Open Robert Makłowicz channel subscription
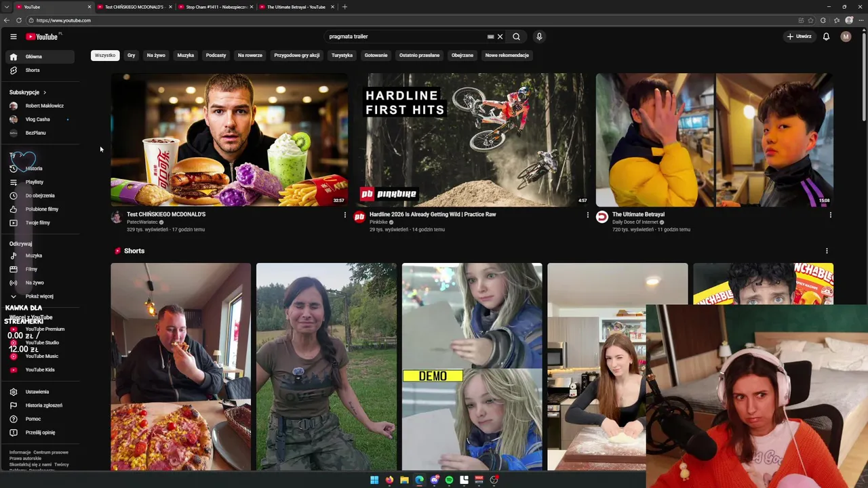This screenshot has height=488, width=868. [41, 106]
